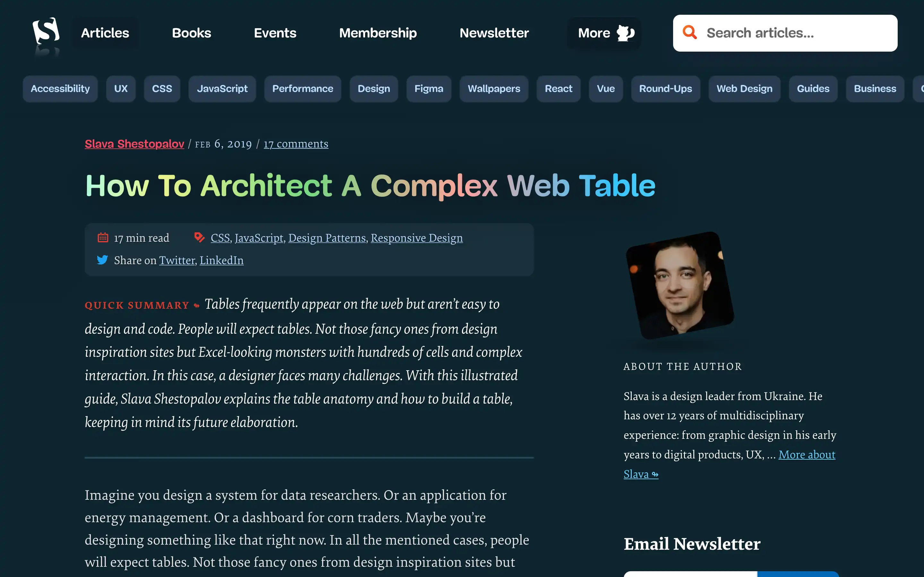Share article via LinkedIn link
This screenshot has height=577, width=924.
221,260
